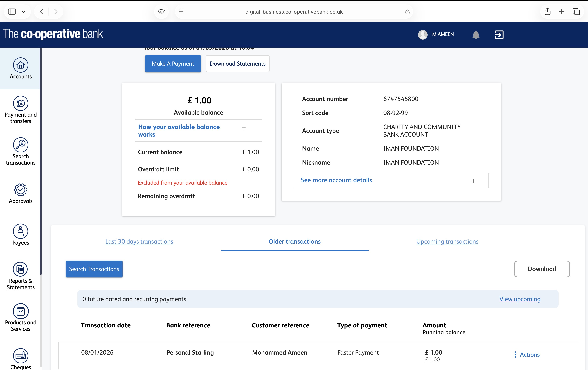Expand How your available balance works

pos(198,131)
